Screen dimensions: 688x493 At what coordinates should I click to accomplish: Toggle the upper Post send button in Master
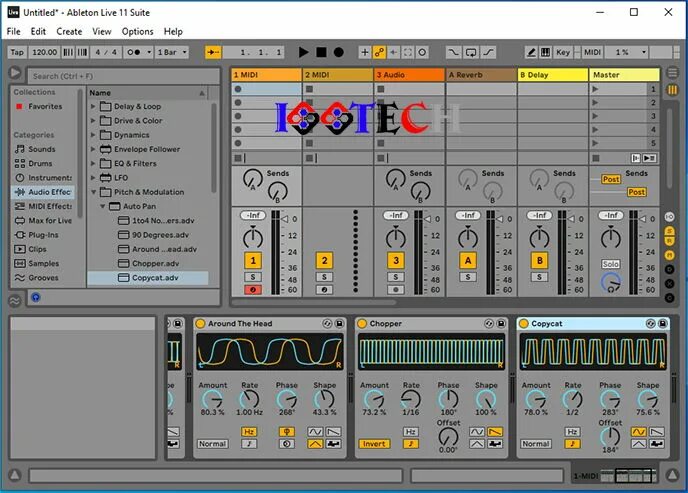click(611, 179)
